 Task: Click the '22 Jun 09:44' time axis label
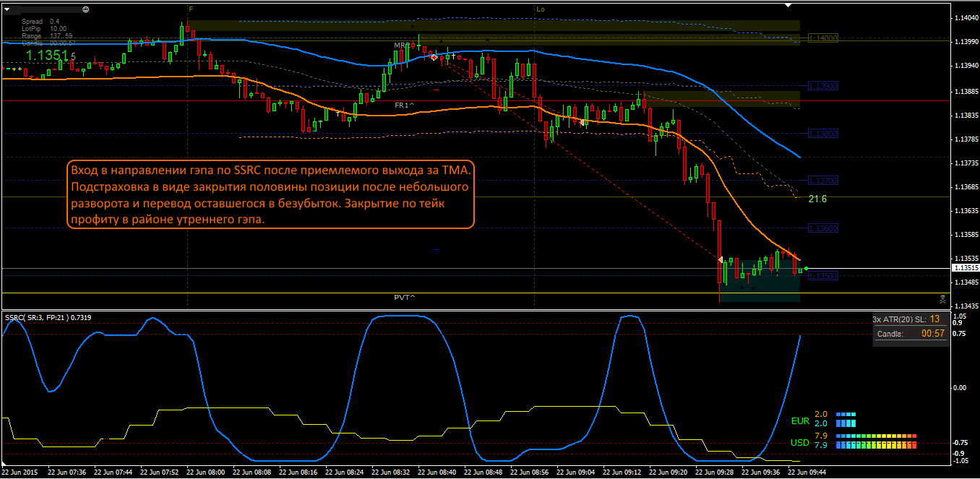807,472
